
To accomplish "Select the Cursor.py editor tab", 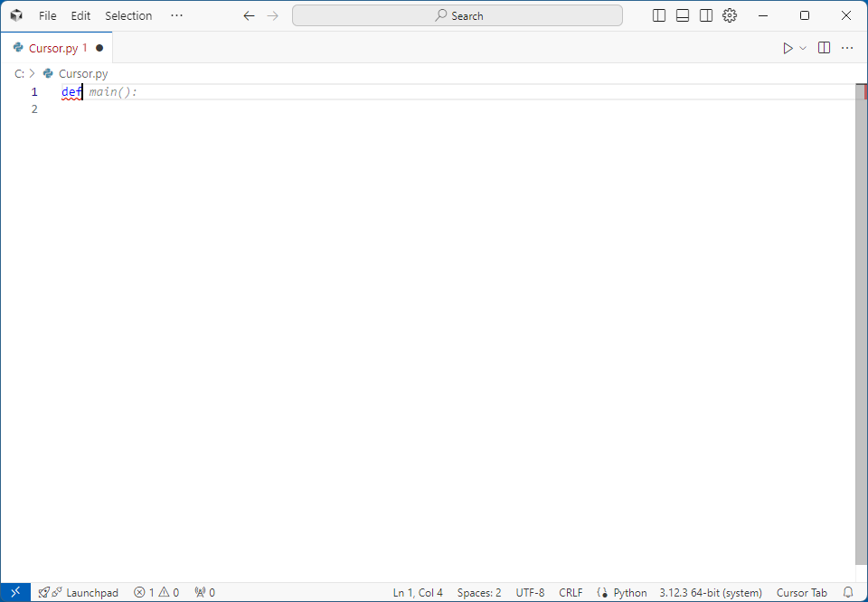I will click(53, 48).
